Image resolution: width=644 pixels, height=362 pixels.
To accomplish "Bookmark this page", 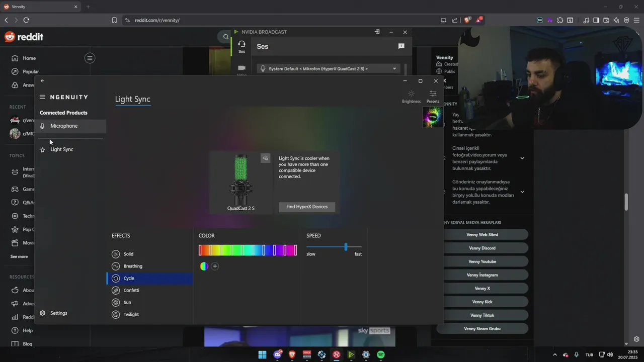I will 114,20.
